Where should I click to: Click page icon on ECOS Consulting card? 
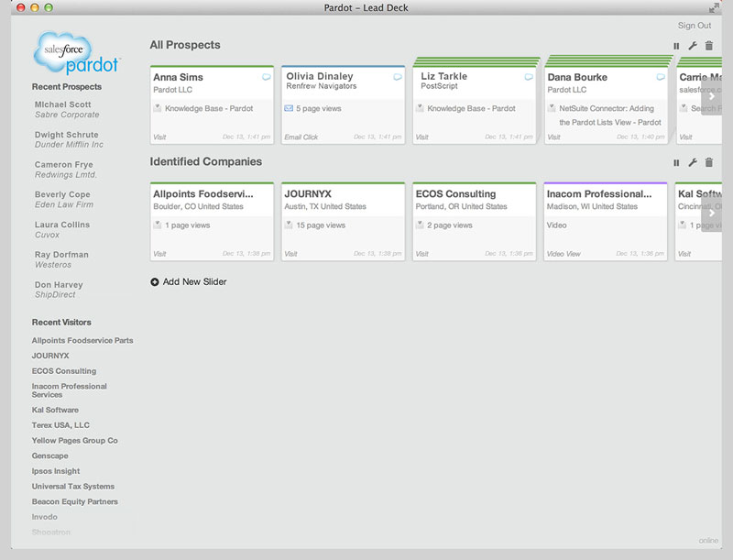point(420,225)
